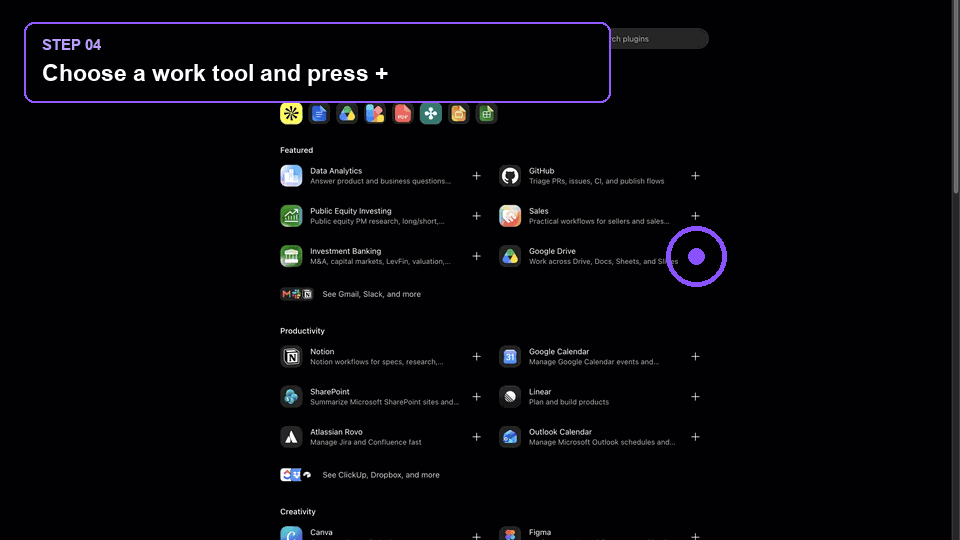The image size is (960, 540).
Task: Add Outlook Calendar plugin with plus
Action: pos(696,437)
